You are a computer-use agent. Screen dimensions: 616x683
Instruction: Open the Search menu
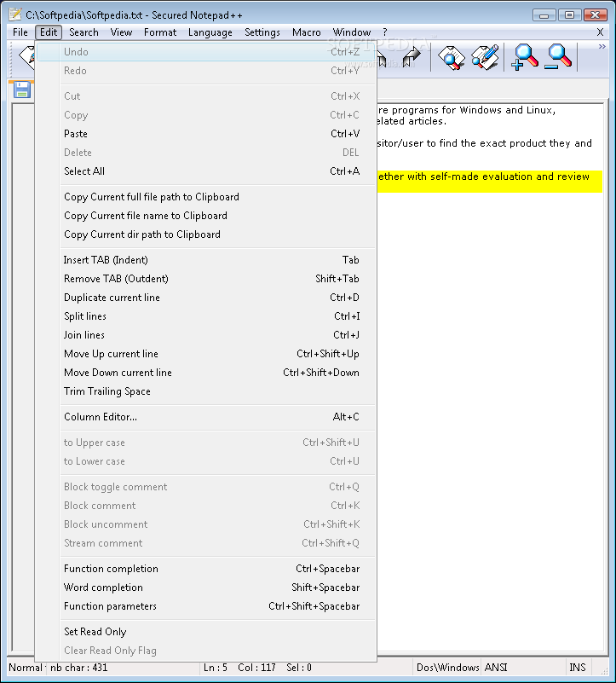(83, 32)
